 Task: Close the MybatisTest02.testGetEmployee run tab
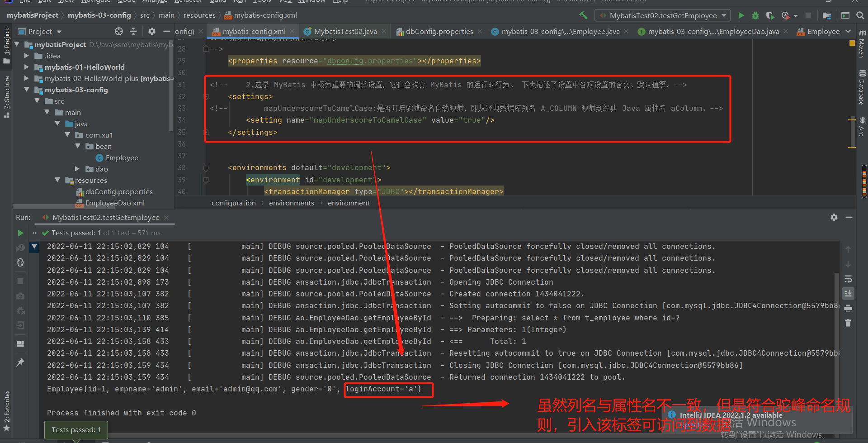[166, 218]
